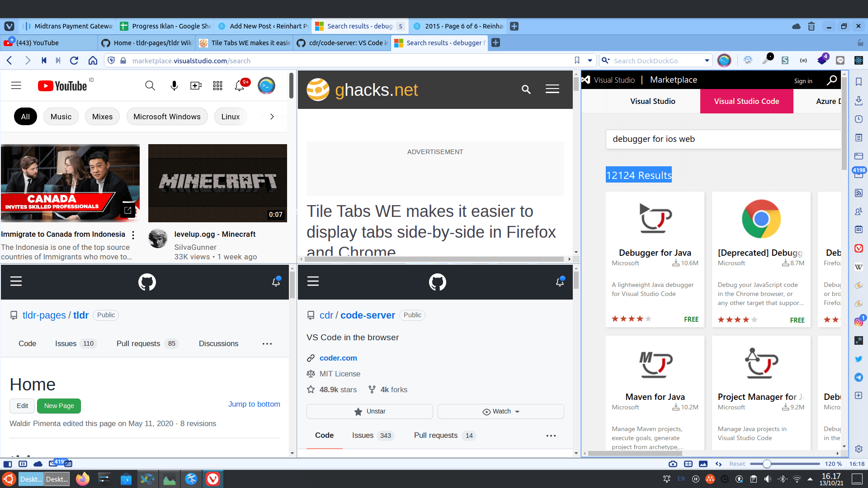
Task: Click the page zoom slider handle
Action: coord(767,464)
